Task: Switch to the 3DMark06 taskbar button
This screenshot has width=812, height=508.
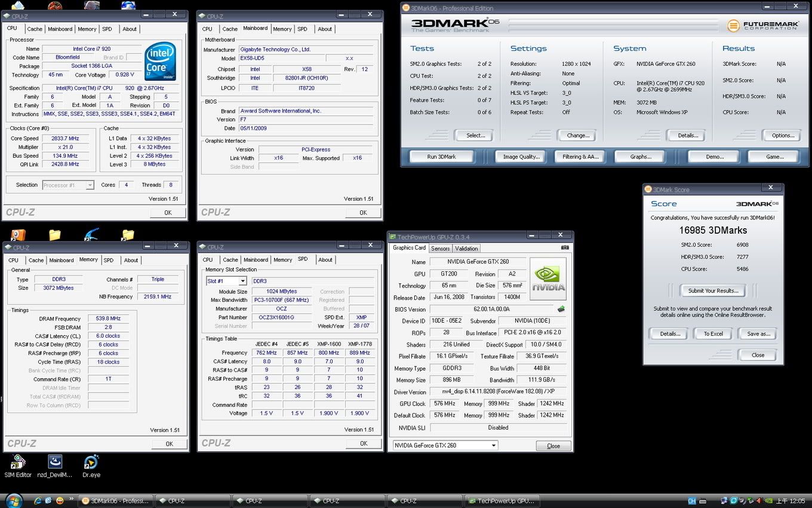Action: pyautogui.click(x=116, y=501)
